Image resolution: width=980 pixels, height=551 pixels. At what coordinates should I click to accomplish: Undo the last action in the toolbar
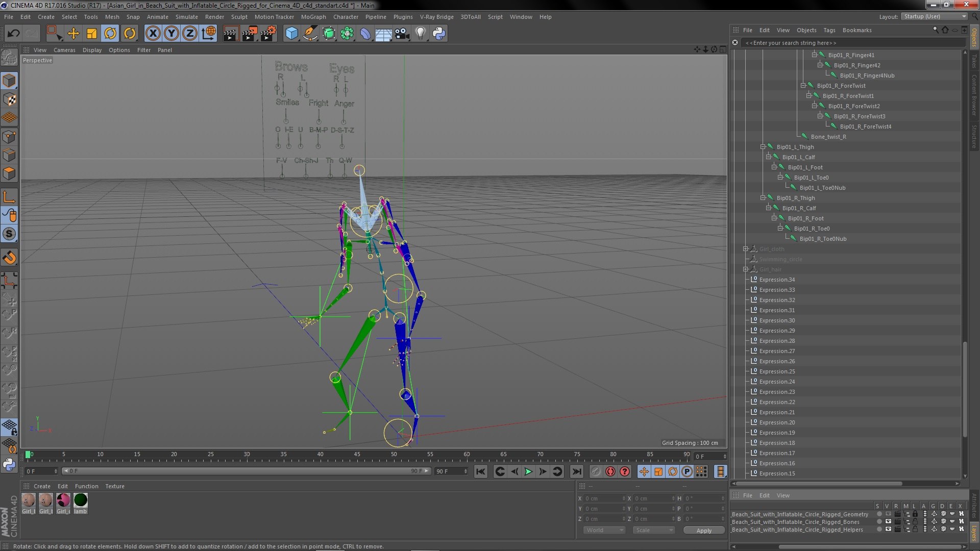(13, 34)
